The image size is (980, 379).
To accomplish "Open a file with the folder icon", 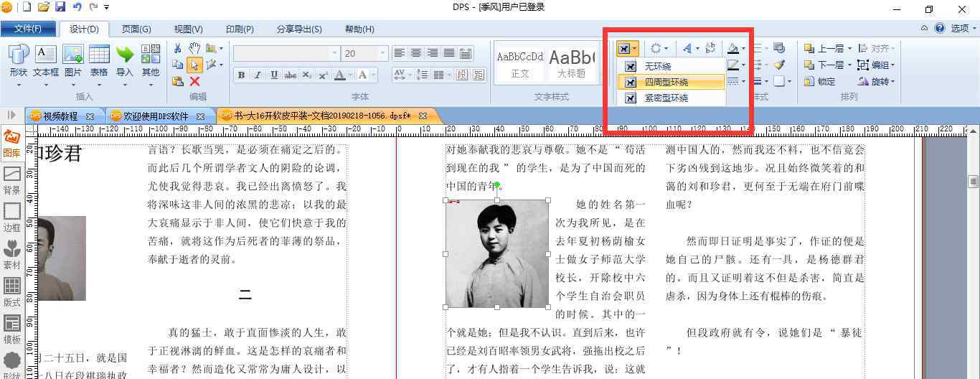I will (44, 7).
